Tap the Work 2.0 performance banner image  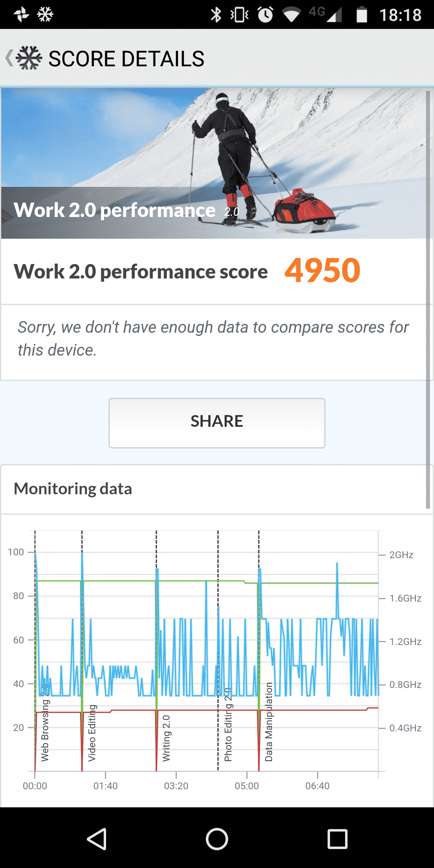pos(213,163)
